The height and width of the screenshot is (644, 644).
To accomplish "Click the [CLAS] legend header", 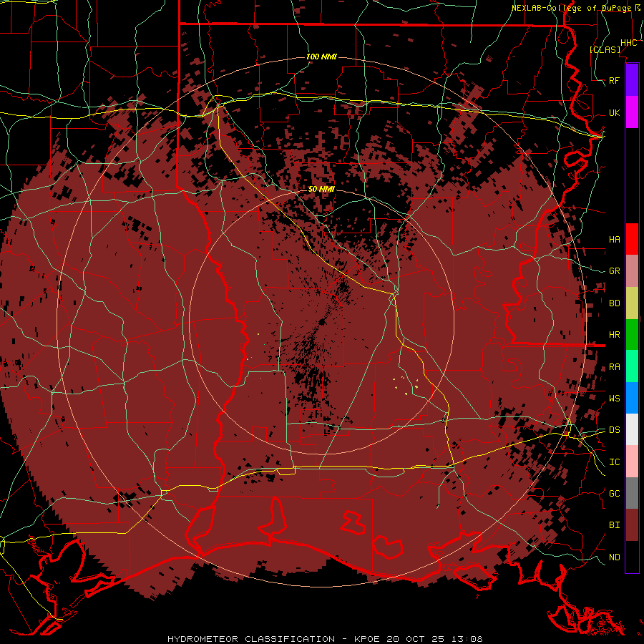I will [x=605, y=49].
